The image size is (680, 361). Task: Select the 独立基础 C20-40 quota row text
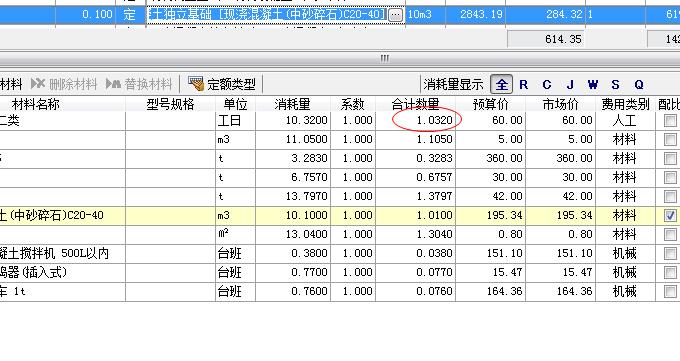[x=267, y=14]
